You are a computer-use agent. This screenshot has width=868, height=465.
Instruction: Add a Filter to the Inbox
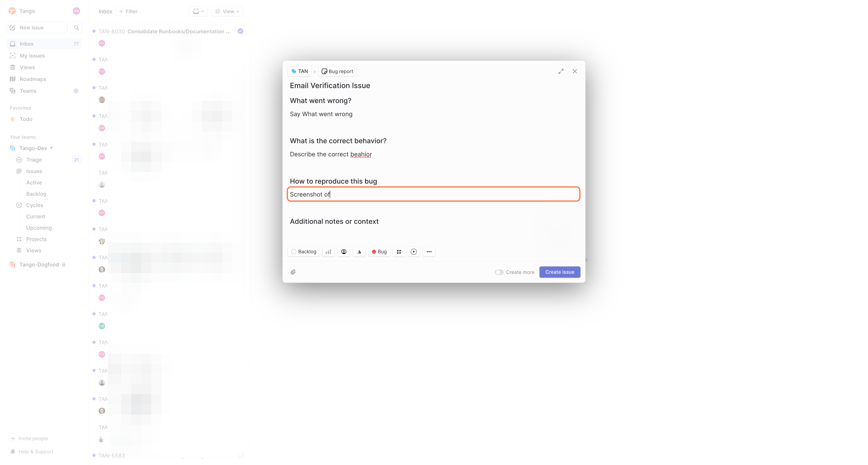128,12
